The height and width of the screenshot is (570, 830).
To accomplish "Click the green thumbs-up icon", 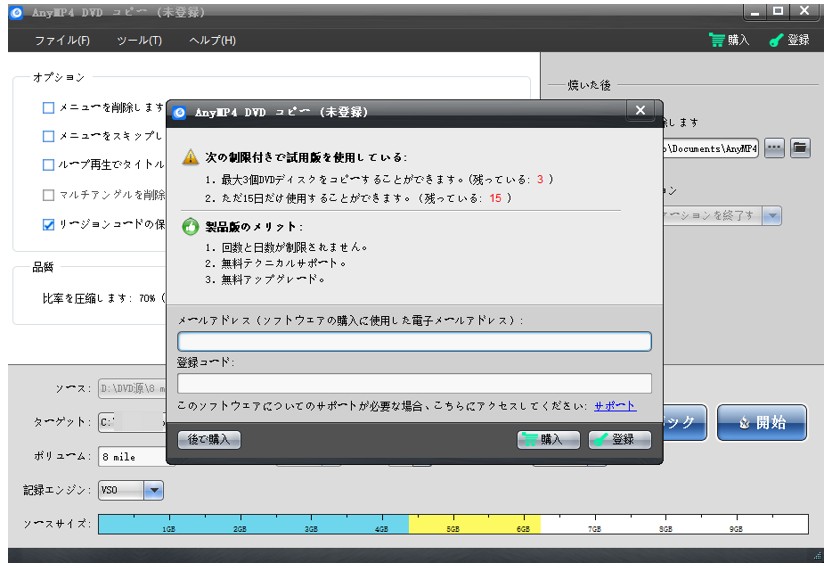I will coord(191,227).
